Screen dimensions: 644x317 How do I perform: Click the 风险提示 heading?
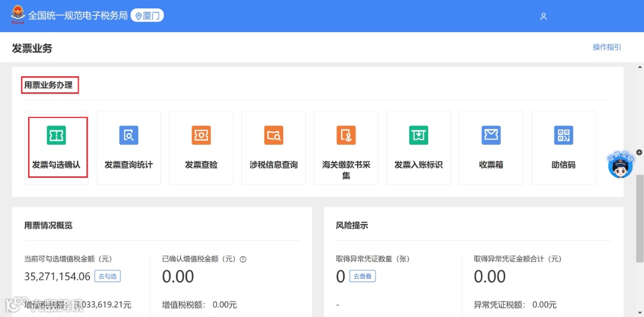pos(352,225)
